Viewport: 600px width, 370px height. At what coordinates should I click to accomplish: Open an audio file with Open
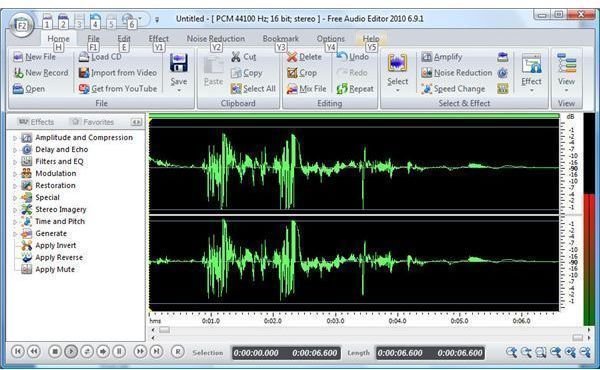coord(29,89)
